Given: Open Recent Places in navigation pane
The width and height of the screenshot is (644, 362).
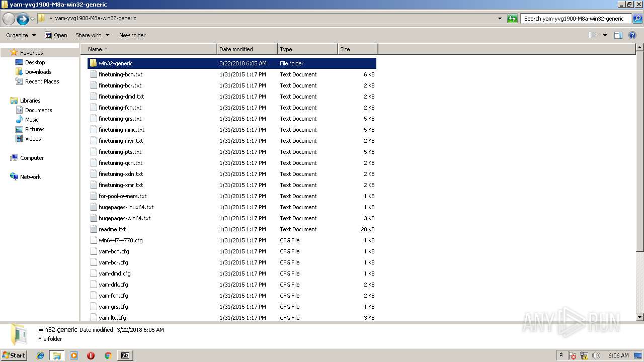Looking at the screenshot, I should (42, 81).
